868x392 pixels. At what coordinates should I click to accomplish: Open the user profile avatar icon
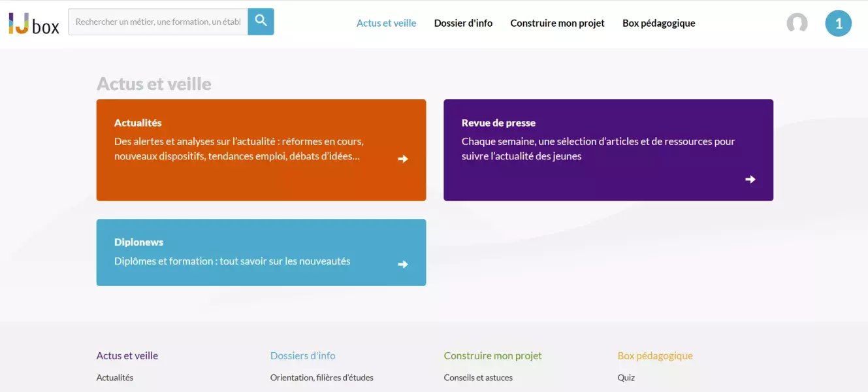coord(797,24)
